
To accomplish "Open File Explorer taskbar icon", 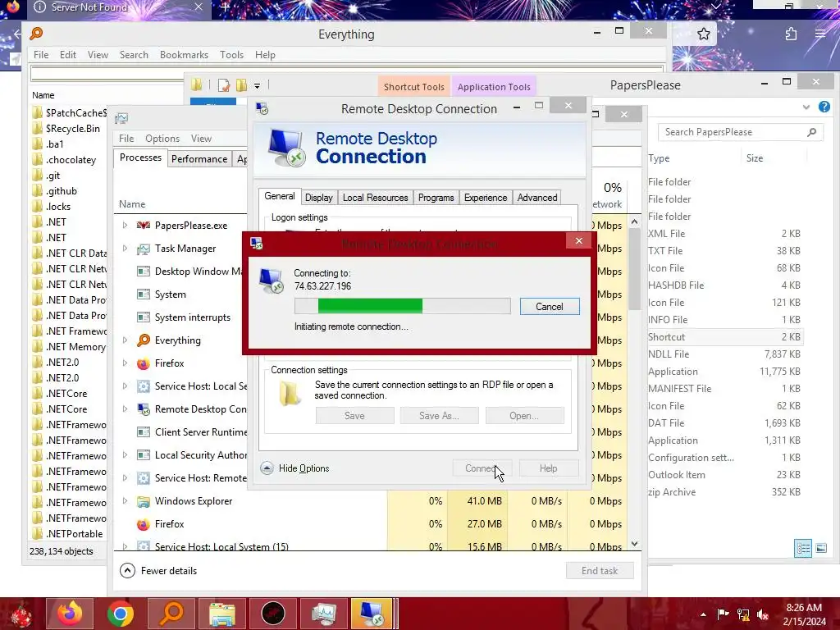I will click(x=221, y=614).
